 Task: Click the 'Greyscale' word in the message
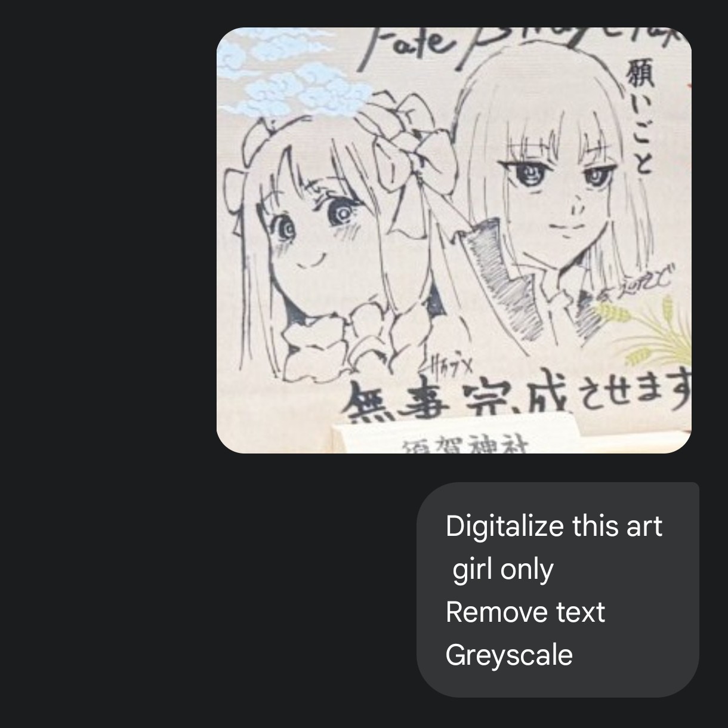pyautogui.click(x=509, y=655)
